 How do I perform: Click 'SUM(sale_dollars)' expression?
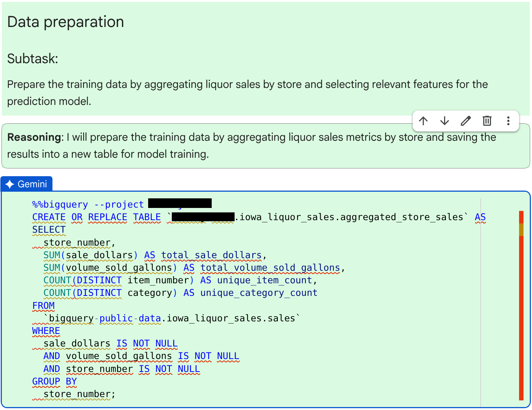pyautogui.click(x=91, y=255)
